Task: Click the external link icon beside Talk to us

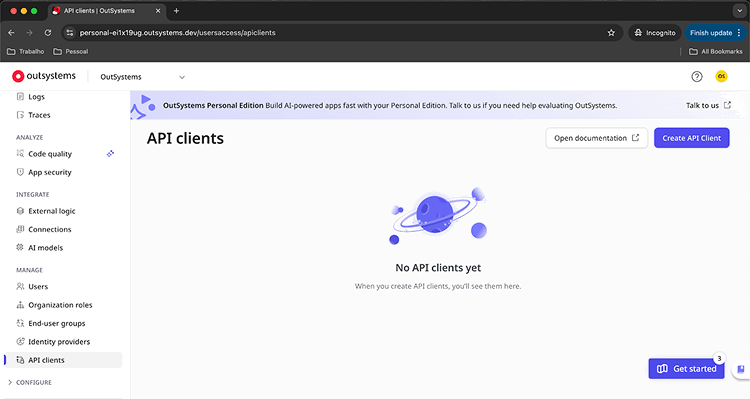Action: click(728, 105)
